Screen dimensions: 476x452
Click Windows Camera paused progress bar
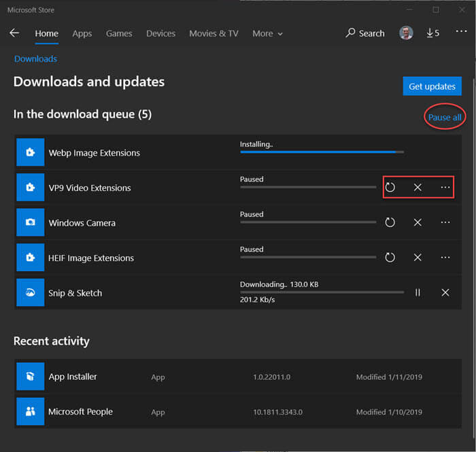click(308, 222)
